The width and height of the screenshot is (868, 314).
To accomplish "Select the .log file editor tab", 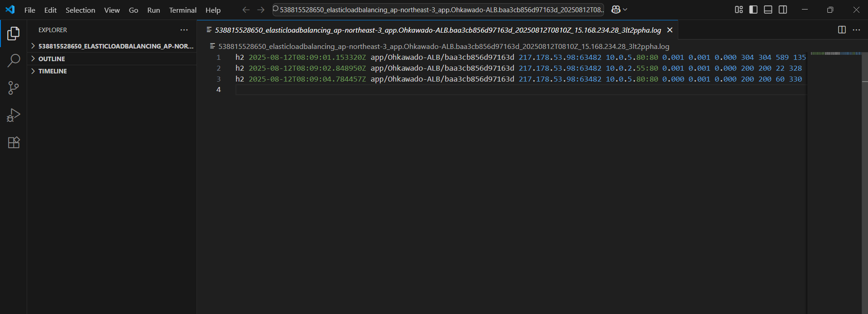I will 437,30.
